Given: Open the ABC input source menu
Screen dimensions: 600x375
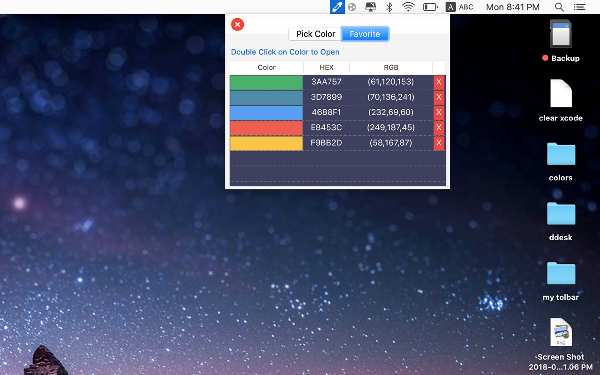Looking at the screenshot, I should 460,7.
